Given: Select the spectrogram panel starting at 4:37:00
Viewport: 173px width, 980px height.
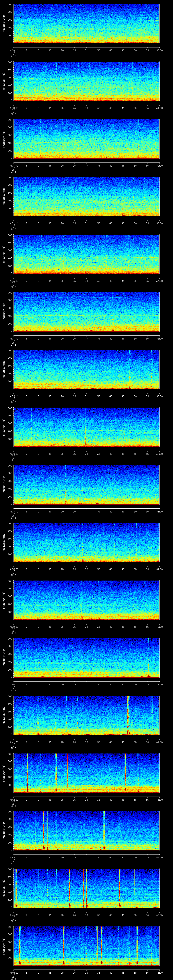Looking at the screenshot, I should [86, 485].
